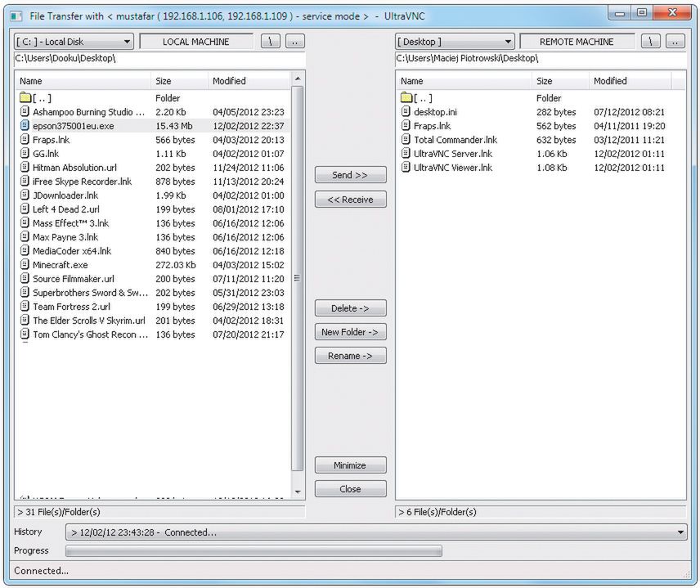This screenshot has width=700, height=588.
Task: Click the UltraVNC title bar application icon
Action: 16,16
